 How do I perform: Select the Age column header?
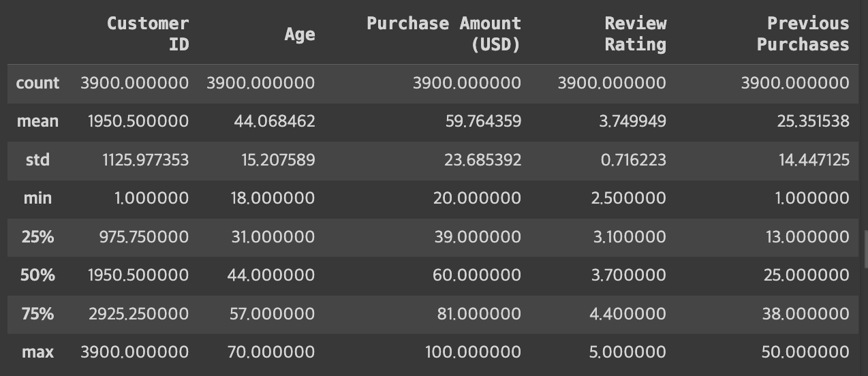pos(300,34)
